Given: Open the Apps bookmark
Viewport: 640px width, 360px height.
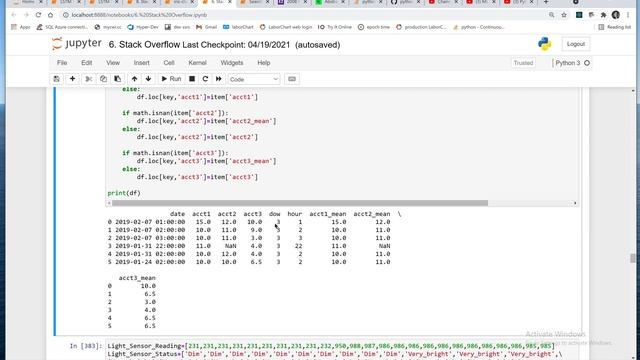Looking at the screenshot, I should click(x=21, y=27).
